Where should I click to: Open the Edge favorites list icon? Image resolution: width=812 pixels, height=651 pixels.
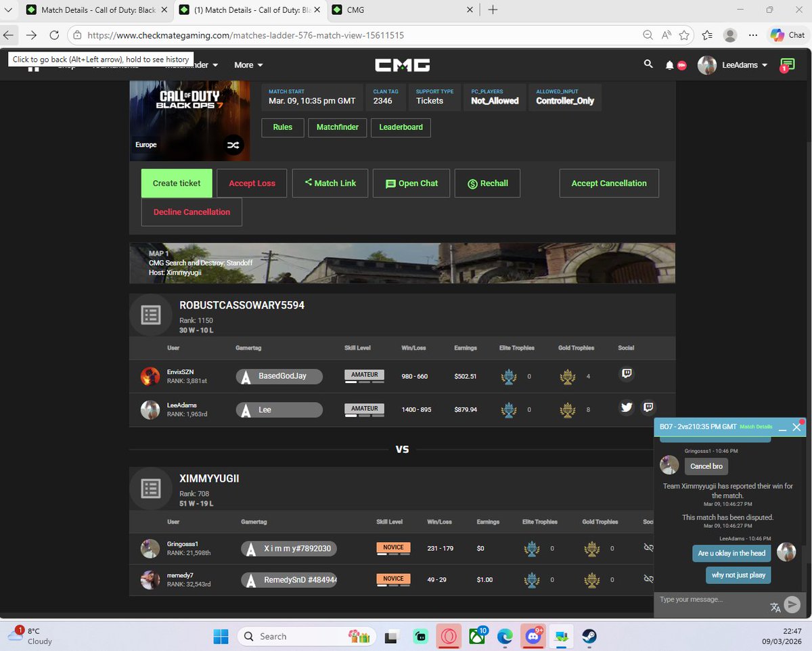point(708,35)
